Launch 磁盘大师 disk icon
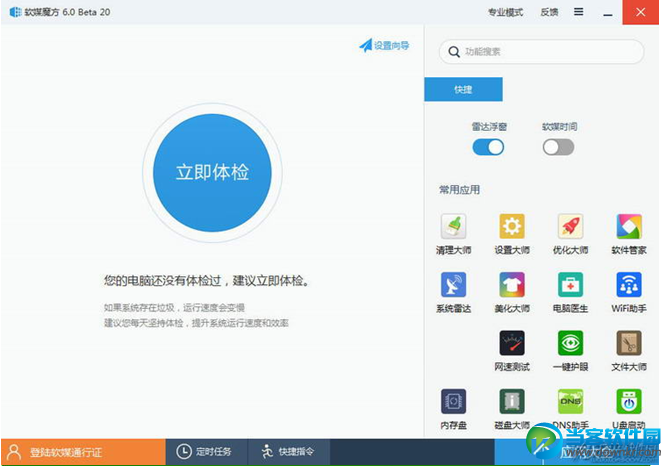 [512, 401]
